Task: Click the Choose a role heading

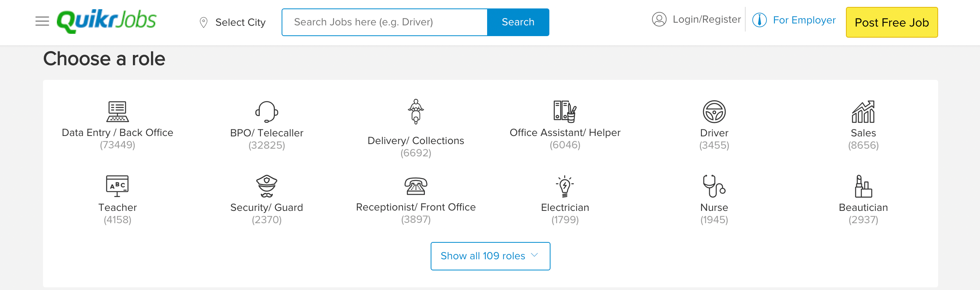Action: [104, 59]
